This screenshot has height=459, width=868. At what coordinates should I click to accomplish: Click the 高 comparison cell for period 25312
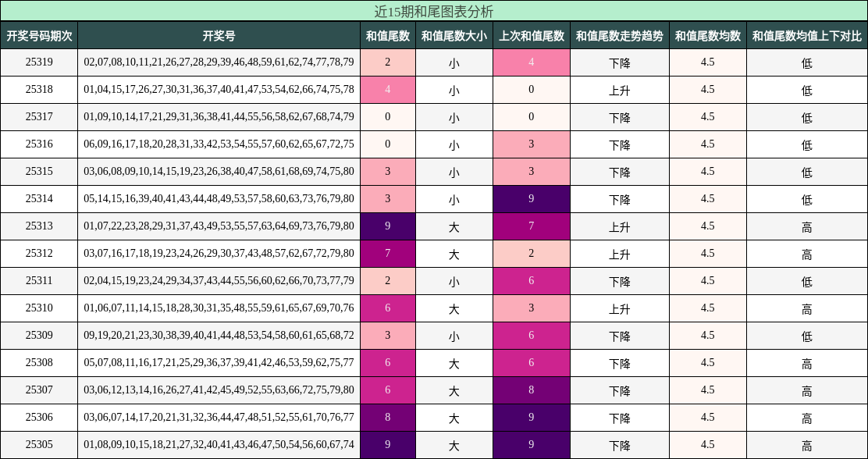(x=807, y=253)
